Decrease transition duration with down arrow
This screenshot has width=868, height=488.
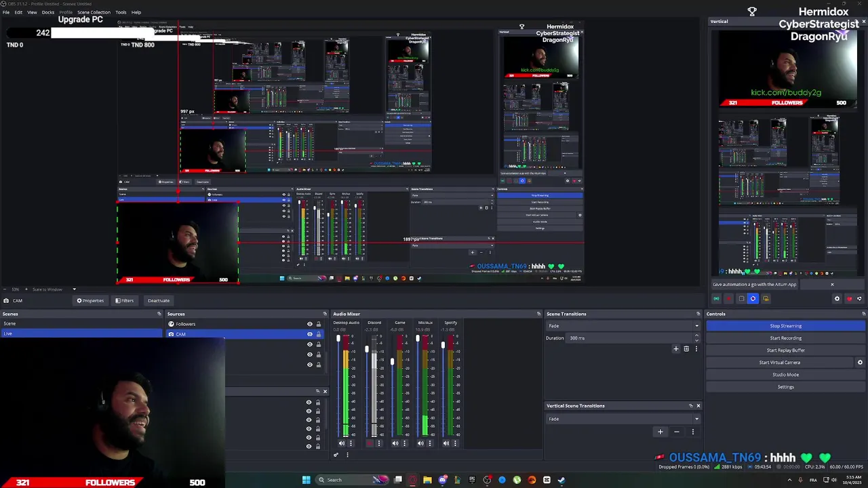696,340
